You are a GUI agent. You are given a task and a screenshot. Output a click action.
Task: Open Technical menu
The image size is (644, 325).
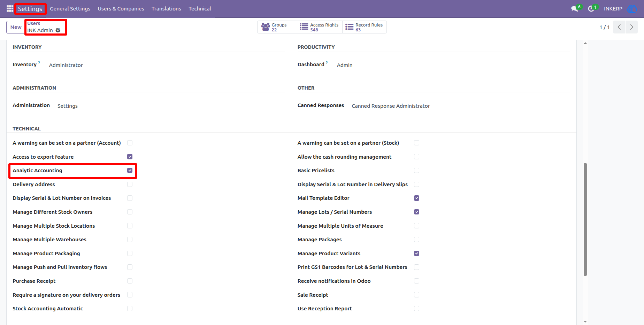click(200, 9)
